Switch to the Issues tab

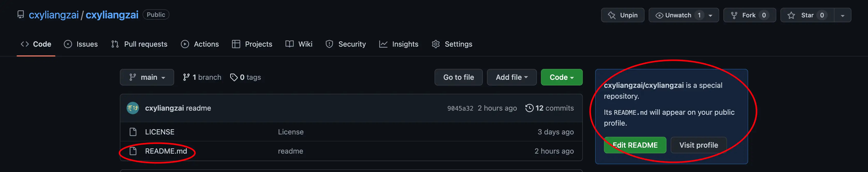(x=81, y=44)
